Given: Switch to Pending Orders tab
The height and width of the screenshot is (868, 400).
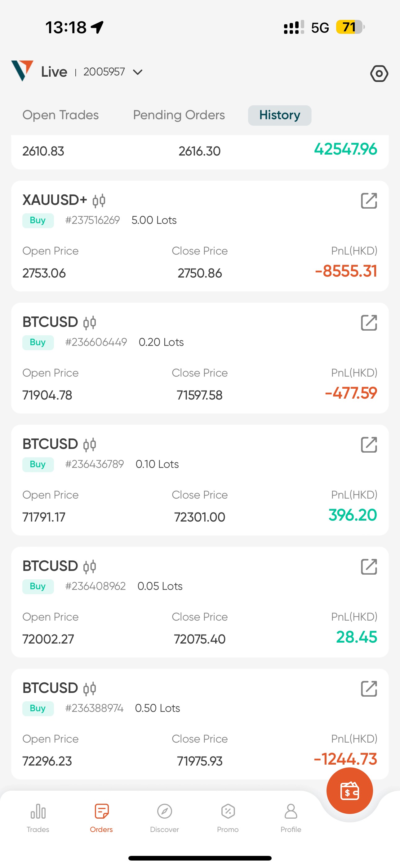Looking at the screenshot, I should (179, 115).
